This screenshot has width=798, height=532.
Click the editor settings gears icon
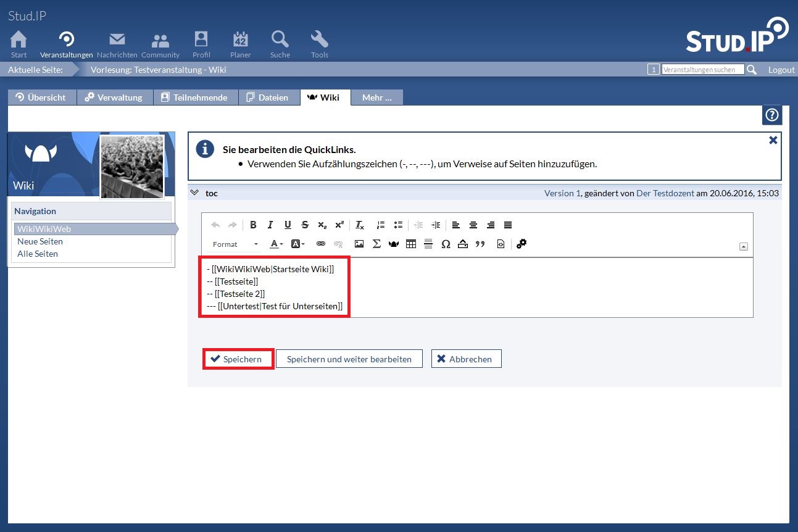pos(522,244)
